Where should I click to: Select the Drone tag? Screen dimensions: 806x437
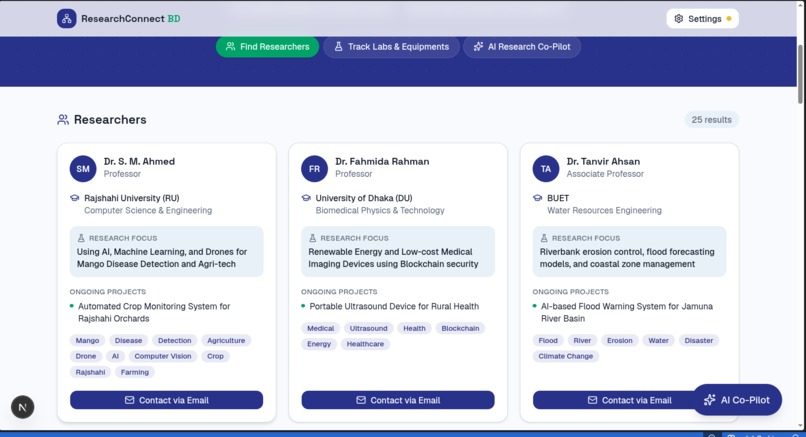point(86,356)
